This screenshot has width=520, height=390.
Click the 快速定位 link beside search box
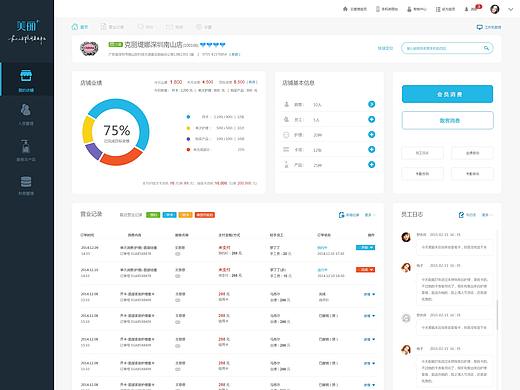(x=385, y=48)
